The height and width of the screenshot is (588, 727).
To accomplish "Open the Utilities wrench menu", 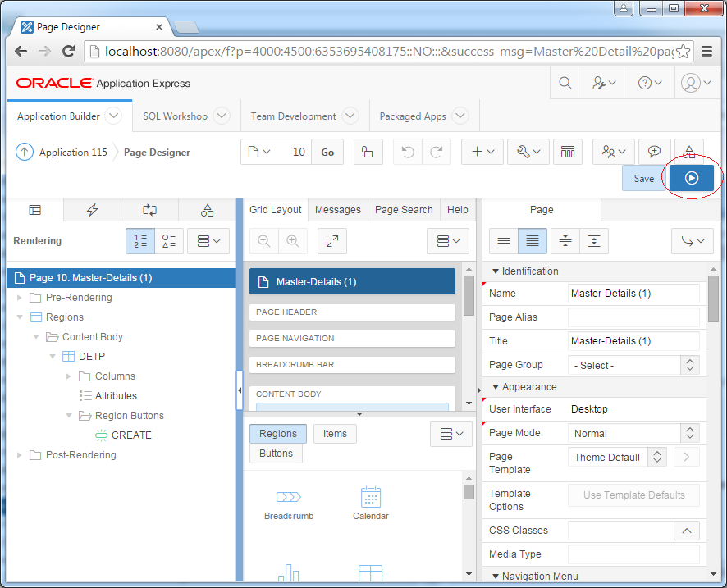I will coord(528,152).
